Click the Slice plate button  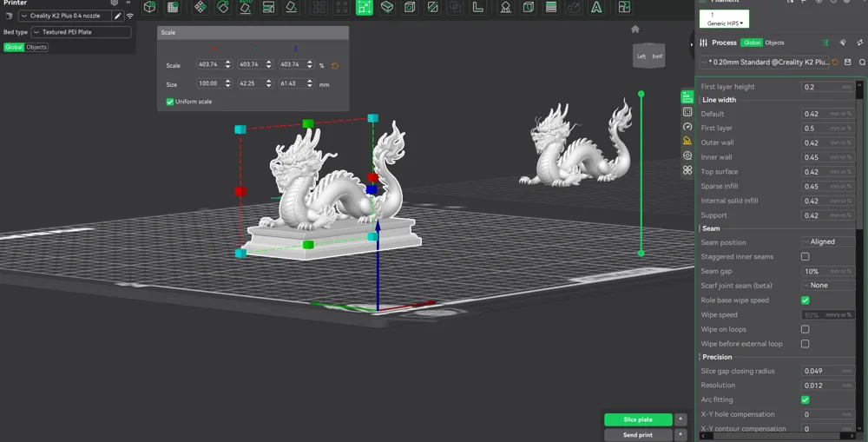[x=638, y=419]
